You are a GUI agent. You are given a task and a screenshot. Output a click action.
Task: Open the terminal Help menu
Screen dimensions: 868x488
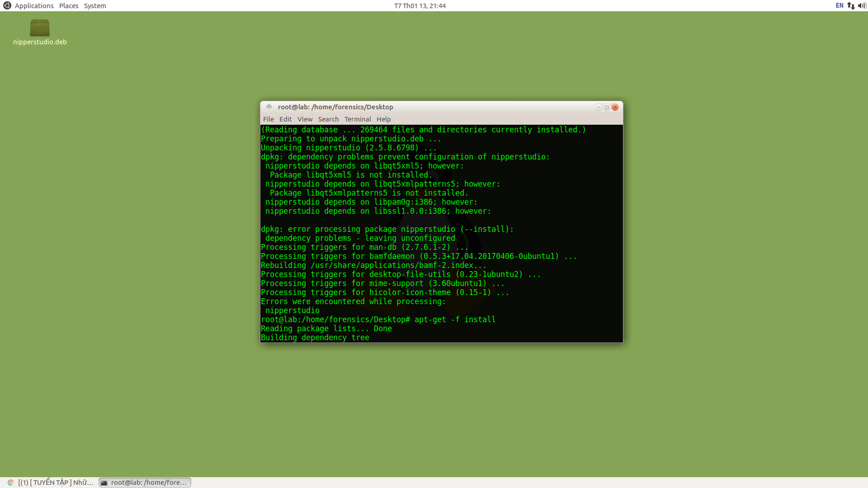click(x=383, y=119)
